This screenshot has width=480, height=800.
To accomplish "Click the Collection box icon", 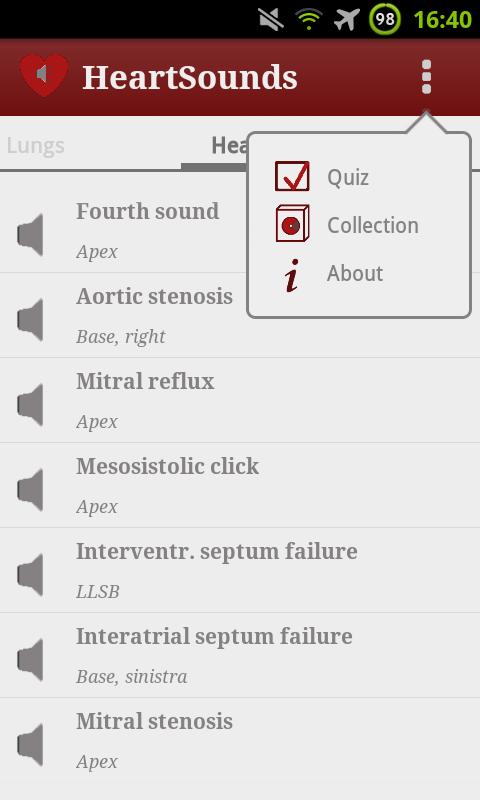I will tap(292, 223).
